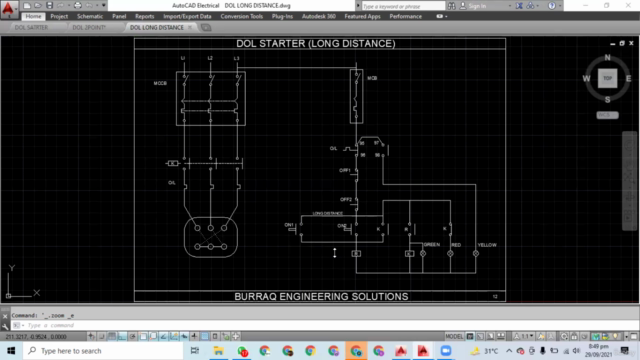Click the command line customize wrench icon

click(x=5, y=326)
